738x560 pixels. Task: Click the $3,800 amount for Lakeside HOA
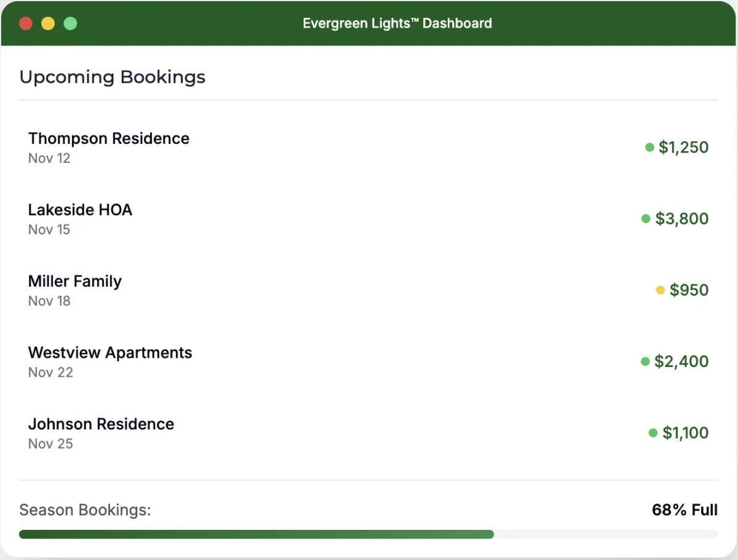coord(682,219)
